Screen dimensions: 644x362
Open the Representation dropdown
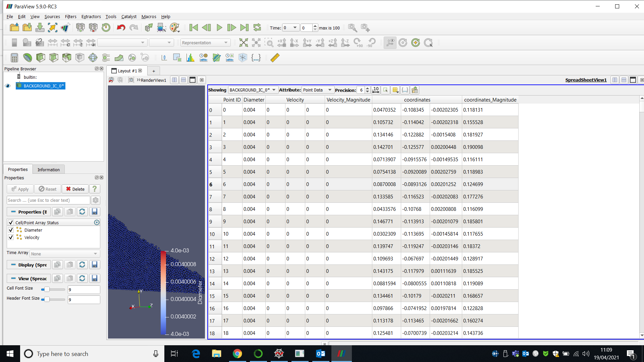[205, 43]
